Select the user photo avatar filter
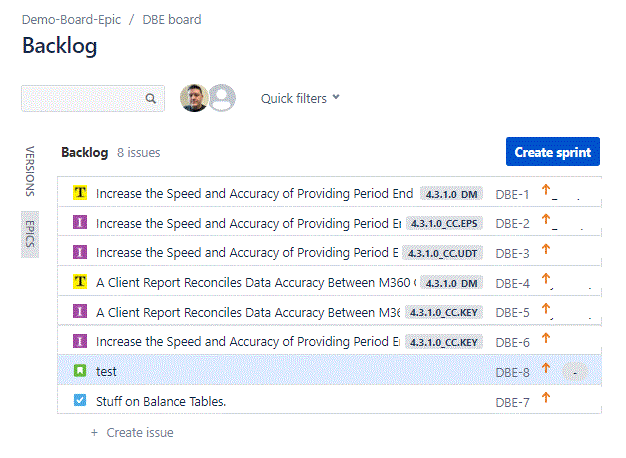The height and width of the screenshot is (458, 626). pyautogui.click(x=194, y=98)
